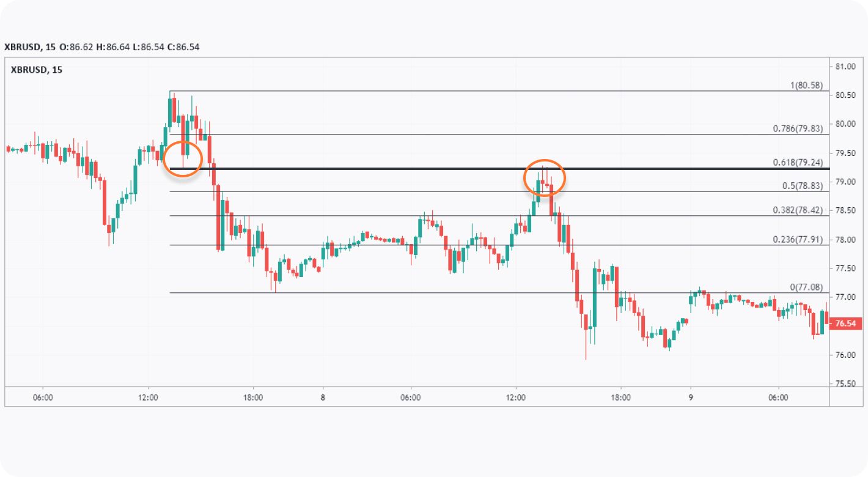Click the 81.00 price axis label

coord(844,66)
